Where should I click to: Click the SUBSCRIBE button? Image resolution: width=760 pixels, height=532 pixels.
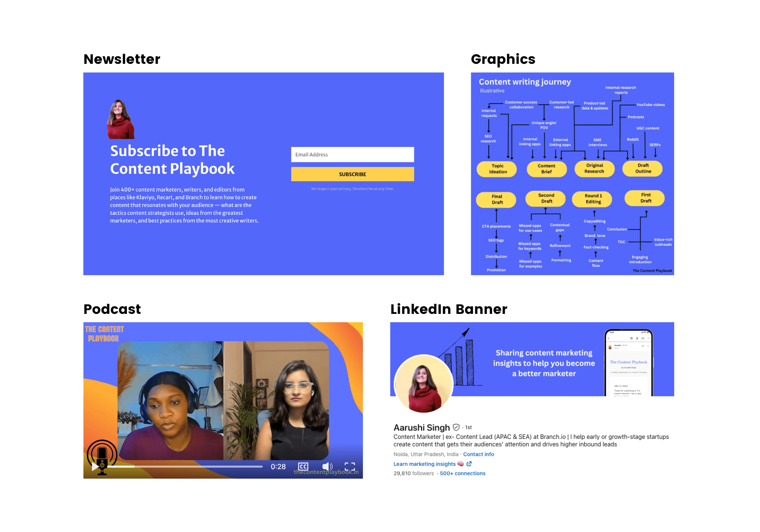353,174
